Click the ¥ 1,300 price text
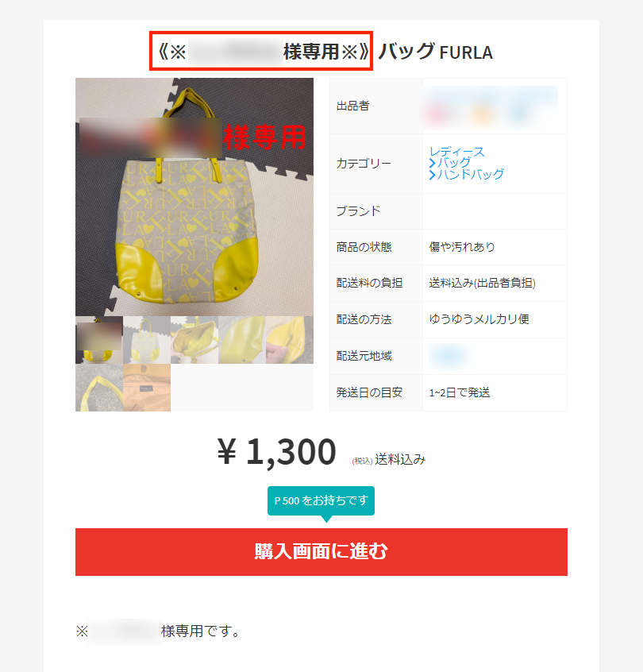Viewport: 643px width, 672px height. coord(277,451)
